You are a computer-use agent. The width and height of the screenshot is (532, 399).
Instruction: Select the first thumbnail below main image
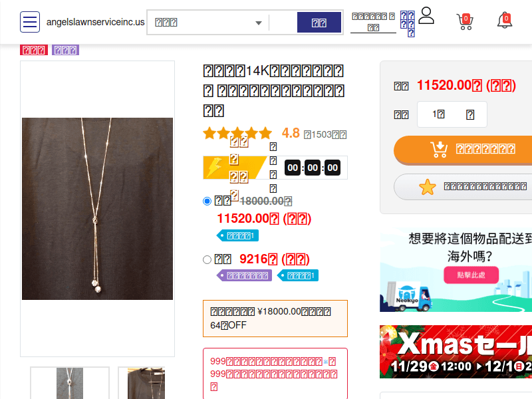[70, 383]
